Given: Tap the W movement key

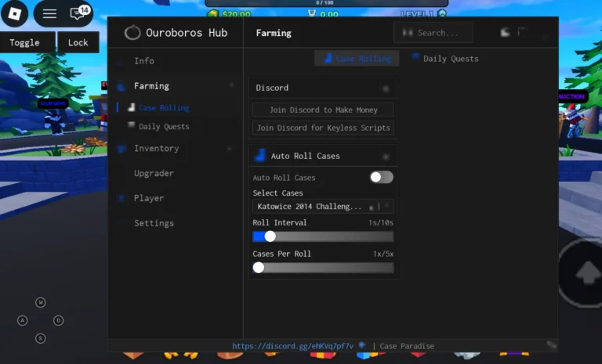Looking at the screenshot, I should [40, 303].
